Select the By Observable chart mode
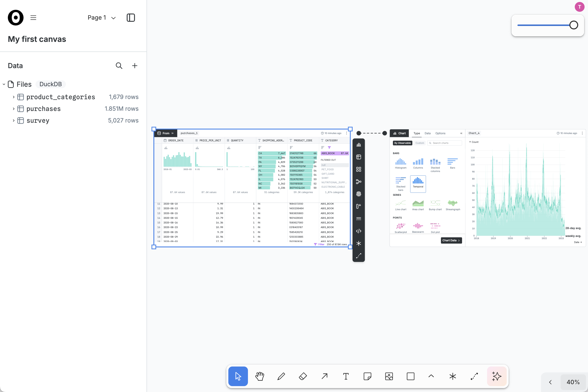The width and height of the screenshot is (588, 392). 402,143
